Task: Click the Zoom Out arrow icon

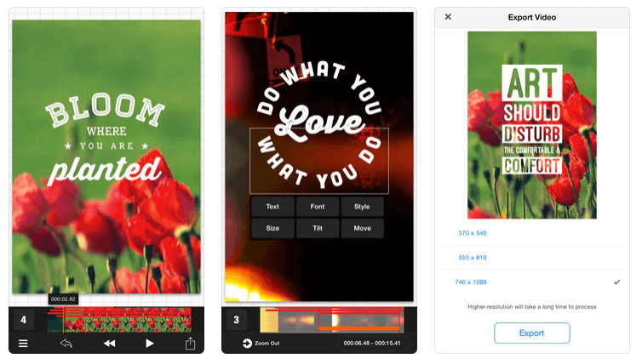Action: pos(247,343)
